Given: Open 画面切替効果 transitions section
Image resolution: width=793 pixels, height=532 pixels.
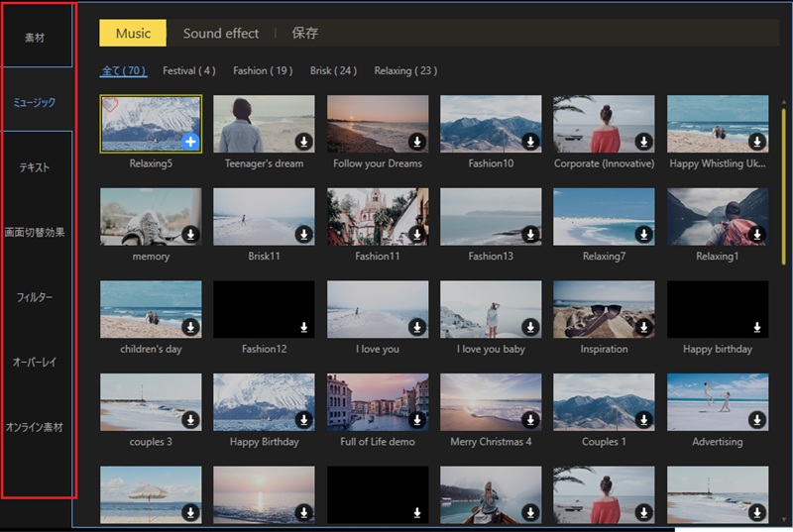Looking at the screenshot, I should (x=35, y=233).
